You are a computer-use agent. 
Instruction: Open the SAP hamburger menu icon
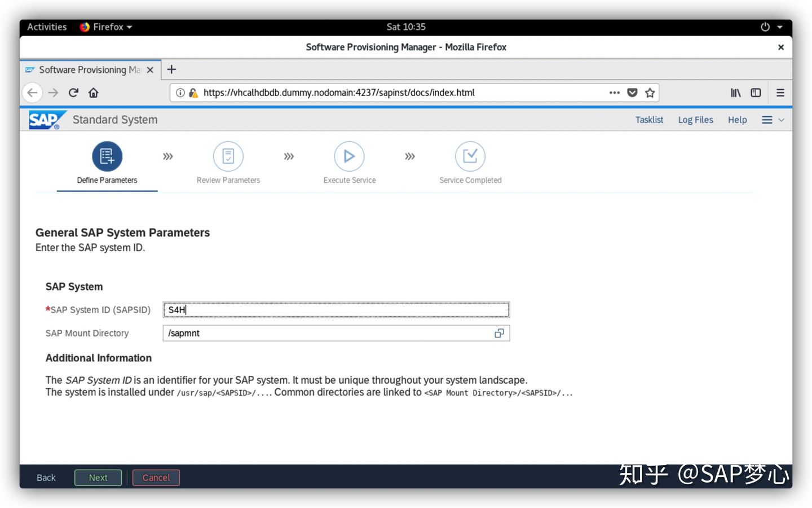(x=767, y=120)
